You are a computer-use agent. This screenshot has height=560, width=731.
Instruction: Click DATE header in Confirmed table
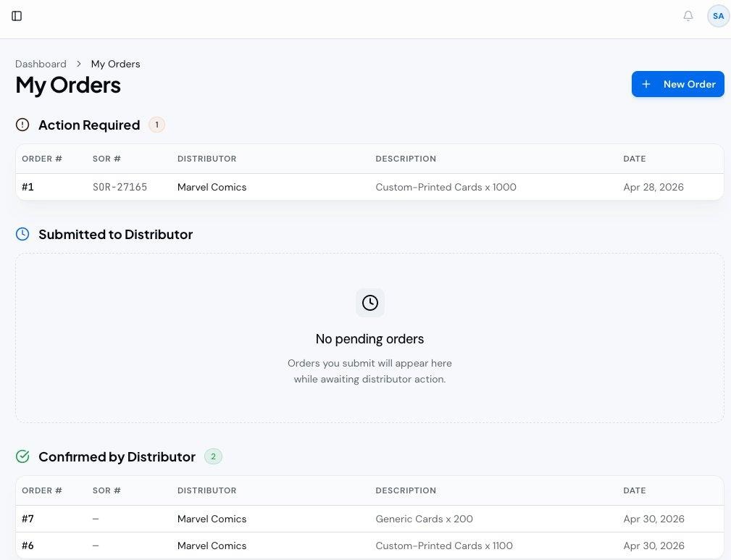click(635, 490)
